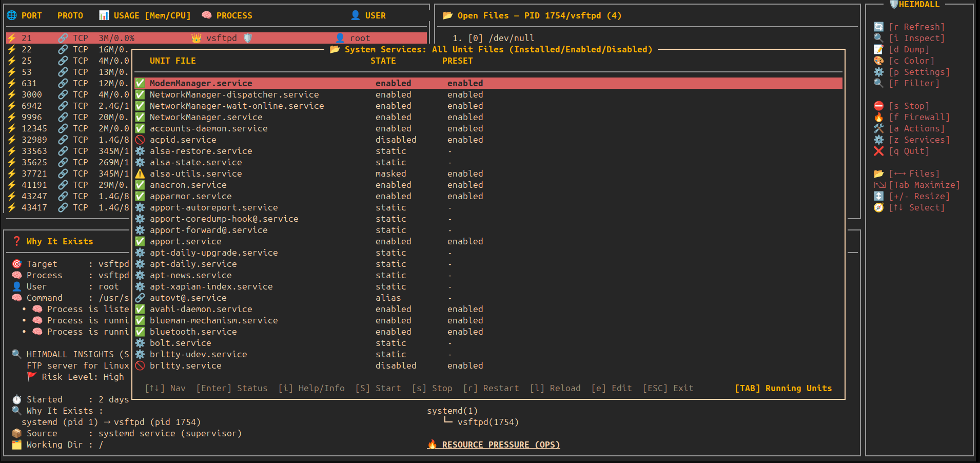
Task: Click the tools icon beside Actions
Action: (x=878, y=128)
